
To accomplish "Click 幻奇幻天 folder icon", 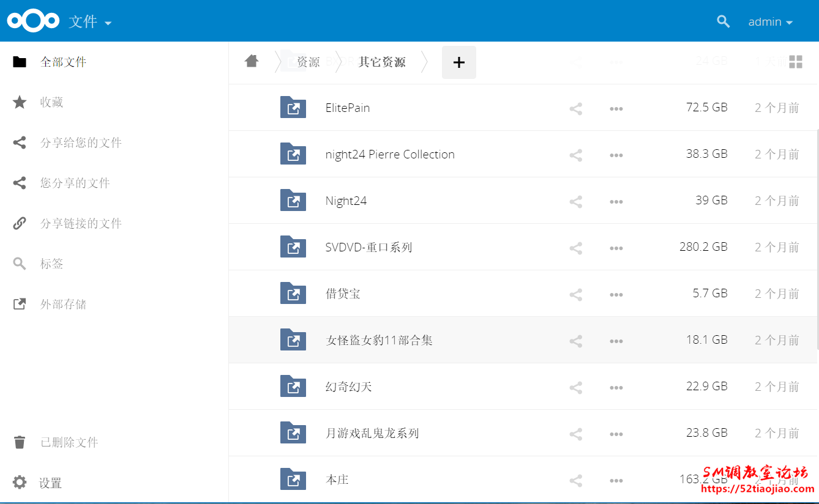I will click(x=293, y=386).
